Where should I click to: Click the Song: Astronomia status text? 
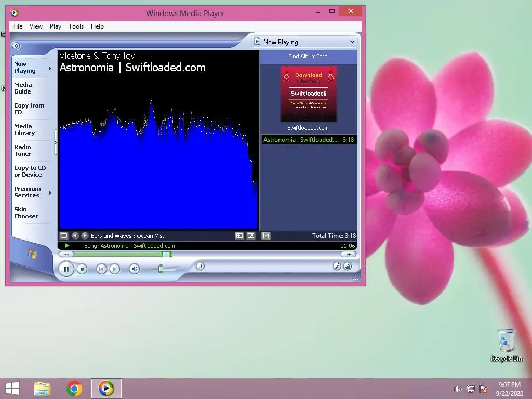[x=129, y=246]
